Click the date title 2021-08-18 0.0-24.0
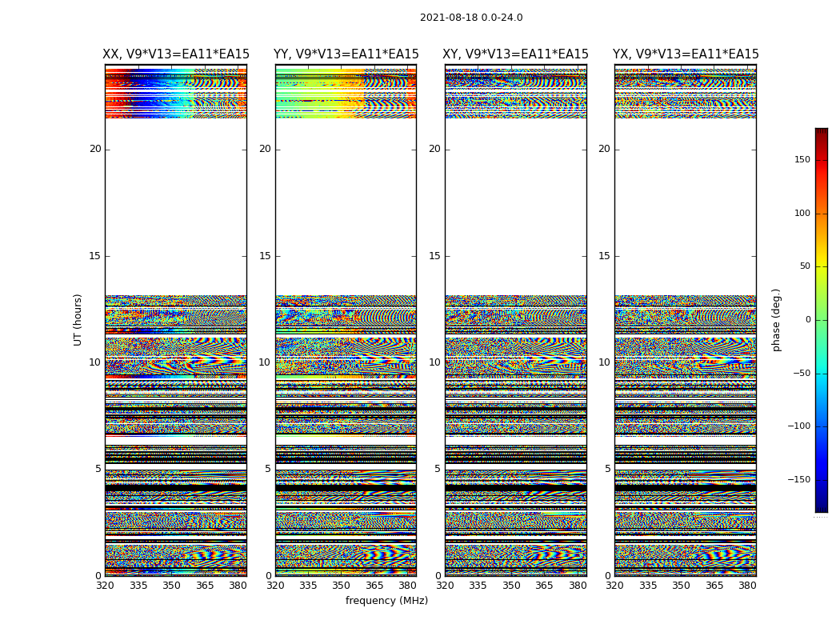 click(x=471, y=17)
